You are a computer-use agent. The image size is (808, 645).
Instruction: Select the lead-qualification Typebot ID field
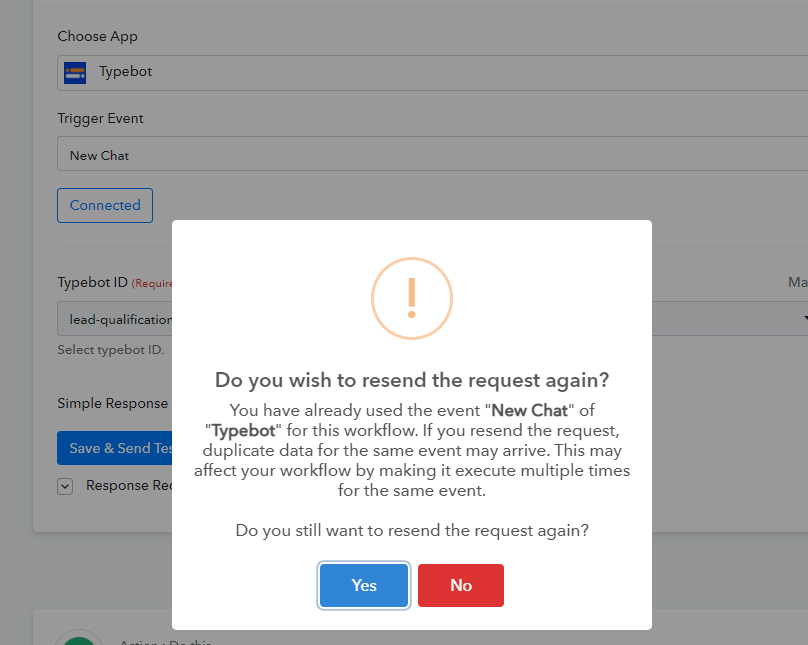point(114,319)
